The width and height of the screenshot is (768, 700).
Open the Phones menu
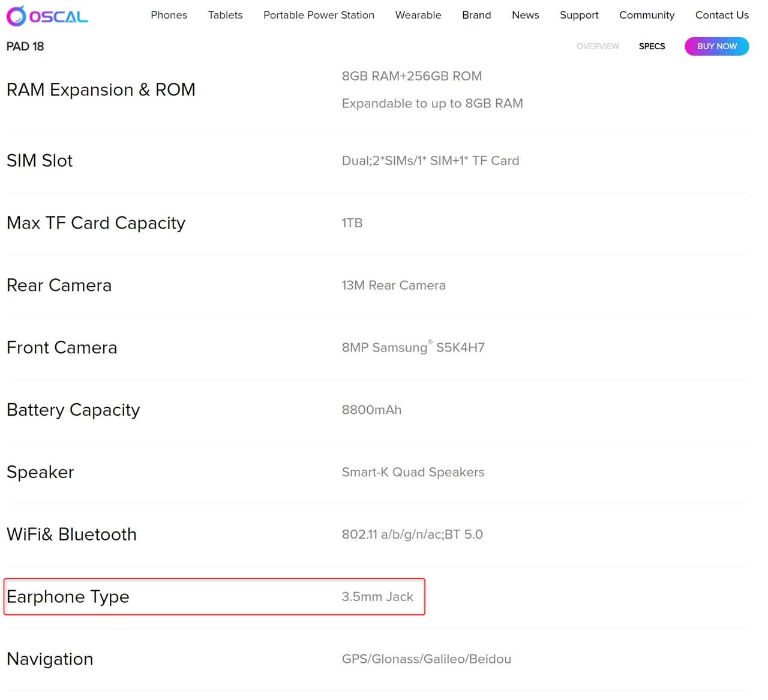[x=169, y=15]
